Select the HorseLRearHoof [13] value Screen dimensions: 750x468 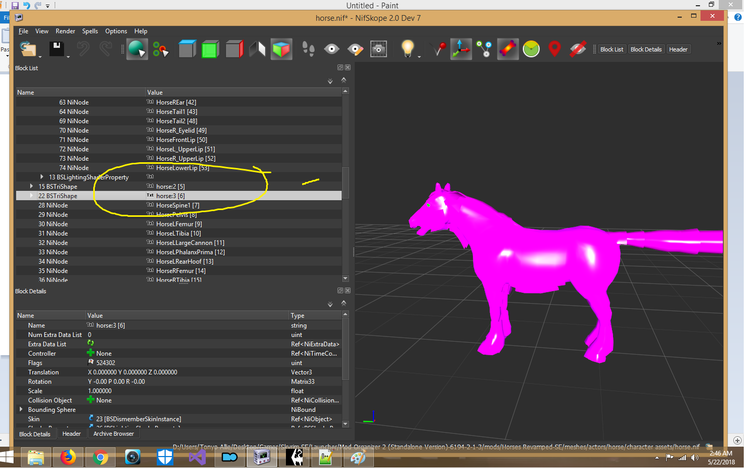(185, 261)
